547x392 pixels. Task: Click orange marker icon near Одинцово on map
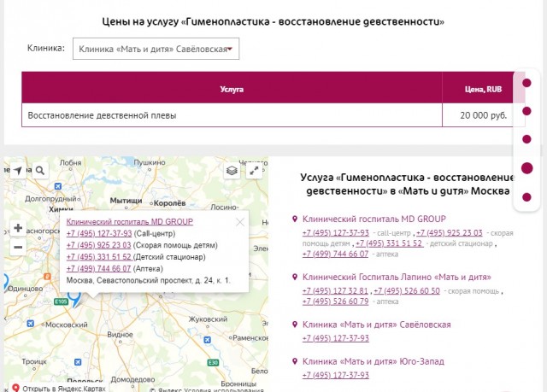pos(47,277)
